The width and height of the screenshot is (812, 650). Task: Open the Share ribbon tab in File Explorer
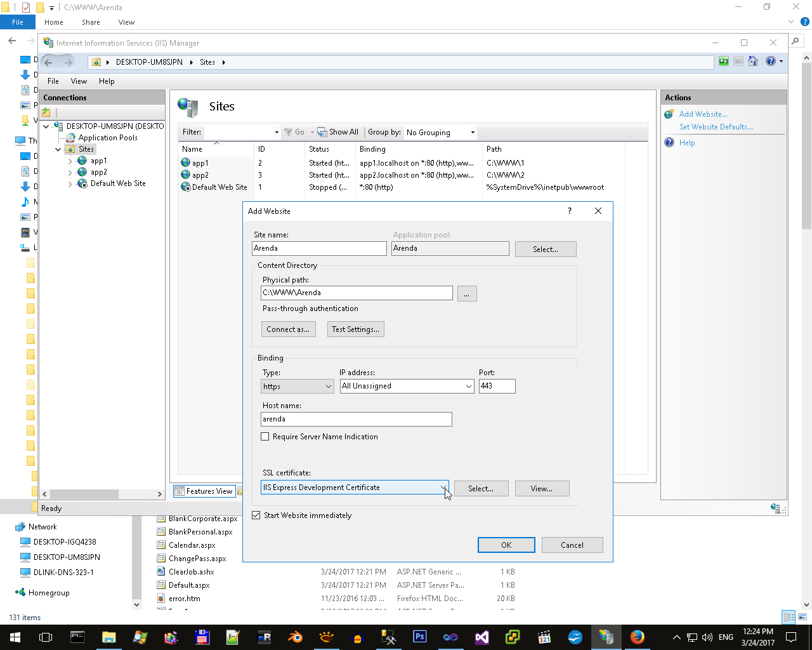91,22
